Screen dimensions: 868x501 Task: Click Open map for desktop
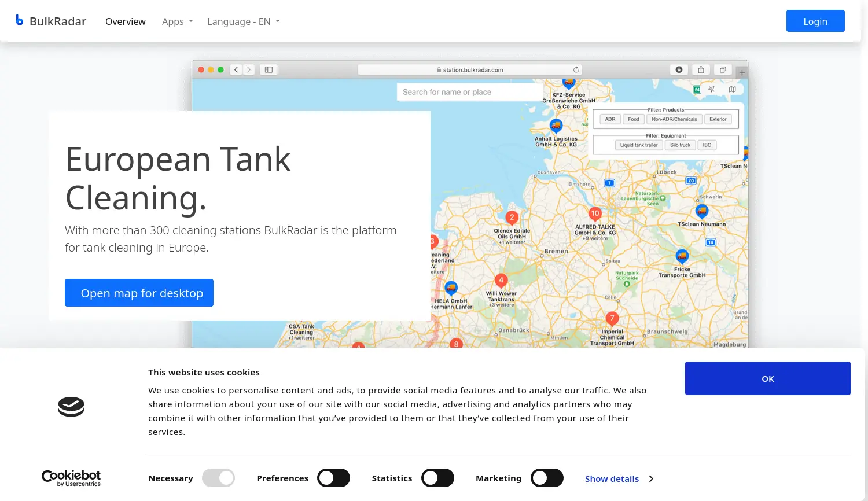[x=139, y=293]
